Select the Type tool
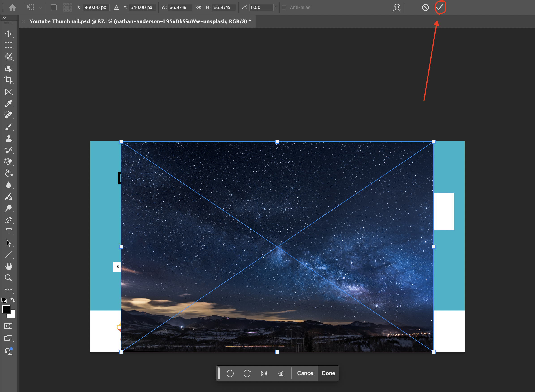This screenshot has width=535, height=392. click(x=9, y=231)
